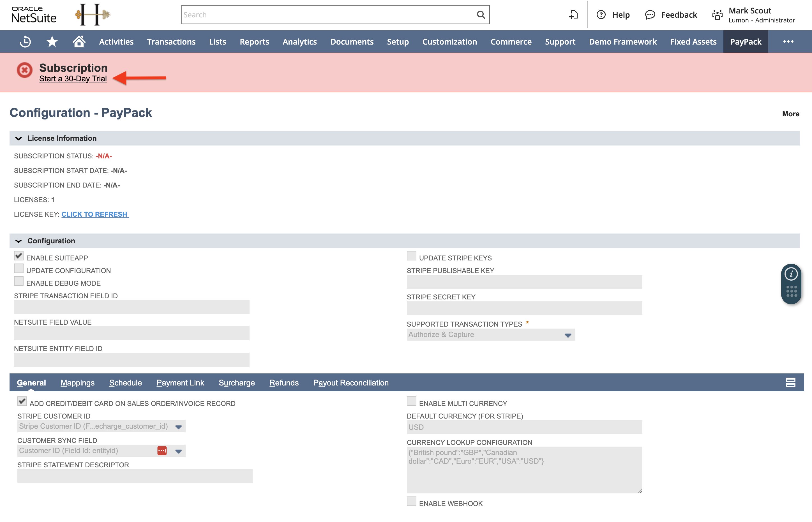Viewport: 812px width, 522px height.
Task: Open the Fixed Assets menu
Action: coord(693,42)
